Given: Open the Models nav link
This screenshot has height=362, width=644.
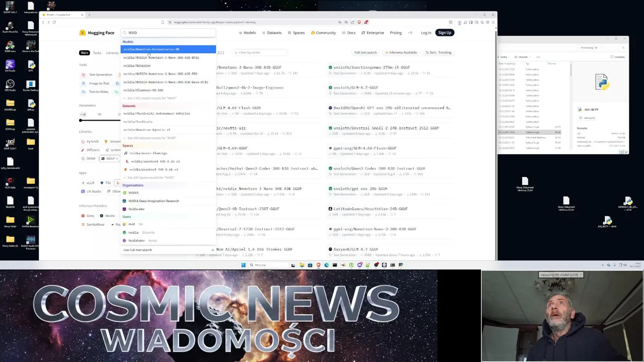Looking at the screenshot, I should coord(247,33).
